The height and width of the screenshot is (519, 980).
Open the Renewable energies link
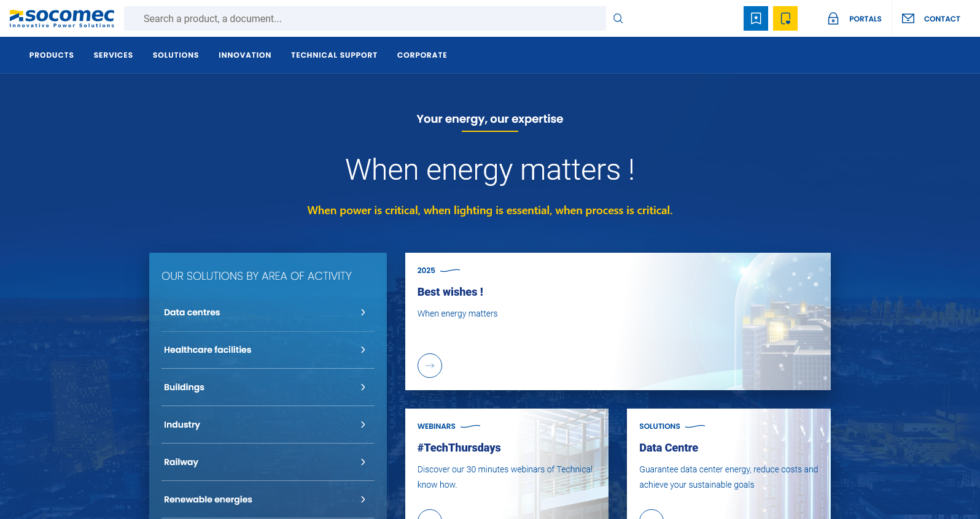[x=208, y=499]
